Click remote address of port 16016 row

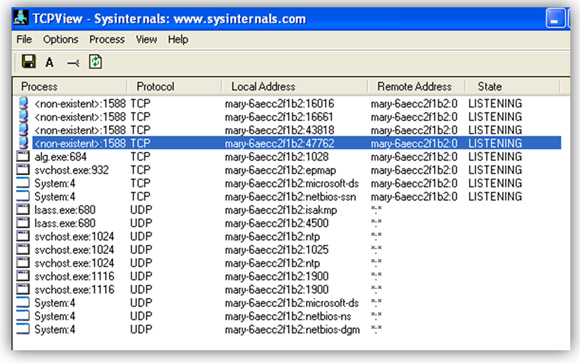pyautogui.click(x=414, y=104)
